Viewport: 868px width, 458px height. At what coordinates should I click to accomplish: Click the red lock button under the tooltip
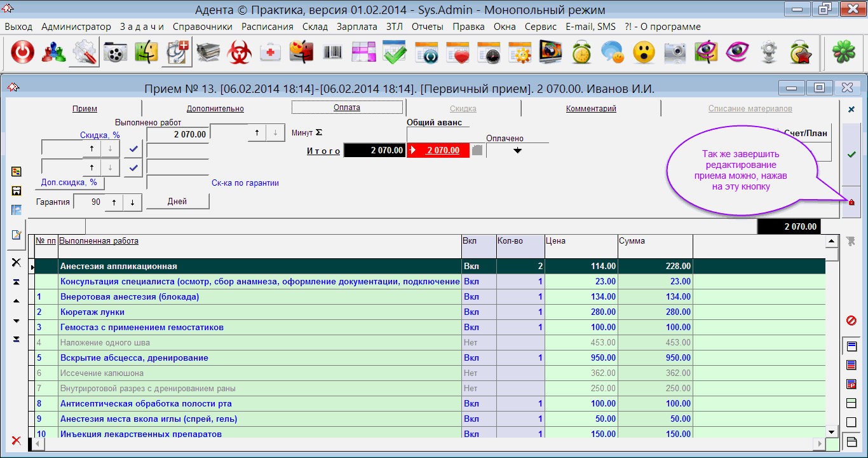pyautogui.click(x=851, y=202)
